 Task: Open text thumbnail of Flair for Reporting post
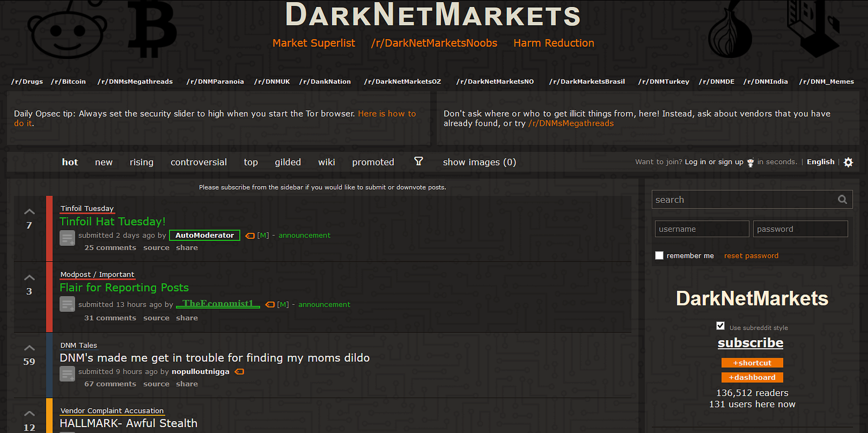click(67, 304)
